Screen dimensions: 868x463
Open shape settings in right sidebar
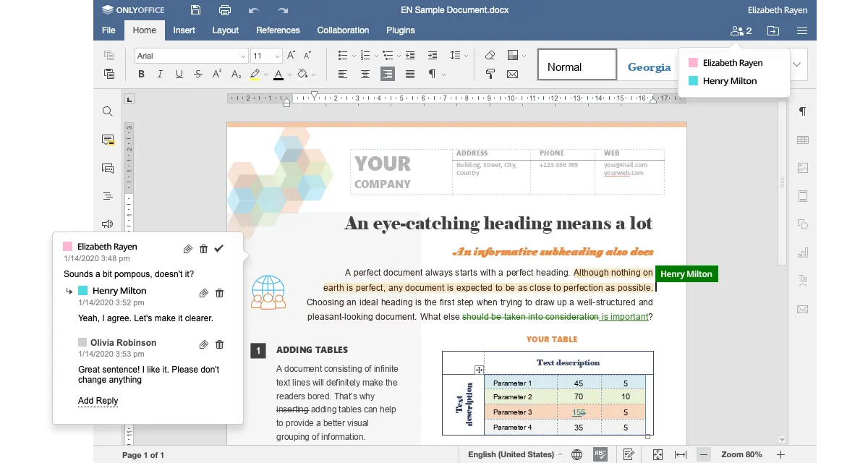(x=802, y=224)
